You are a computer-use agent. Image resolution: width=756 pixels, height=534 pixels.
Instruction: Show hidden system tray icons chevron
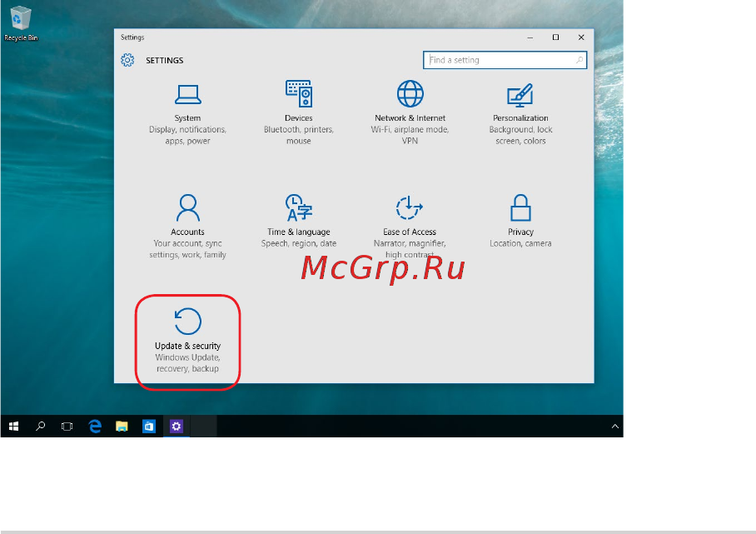point(614,426)
